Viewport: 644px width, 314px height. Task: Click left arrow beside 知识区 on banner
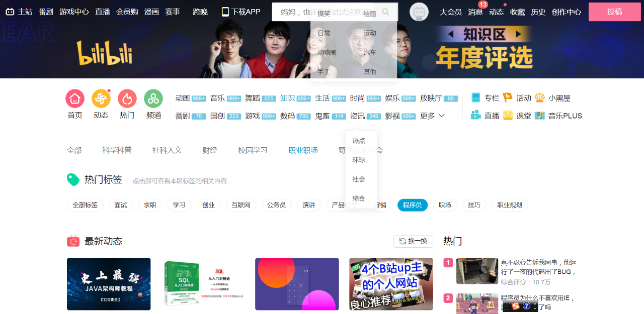point(451,34)
